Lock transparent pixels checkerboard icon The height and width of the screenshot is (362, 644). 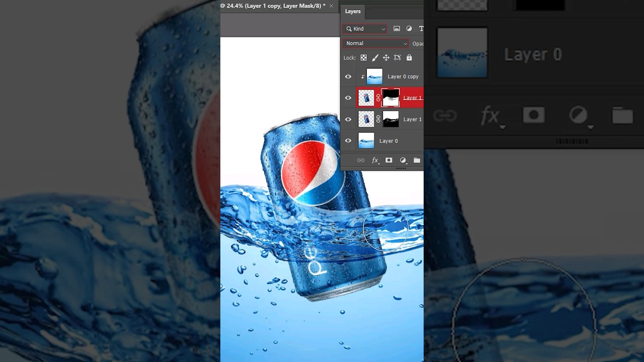[364, 58]
